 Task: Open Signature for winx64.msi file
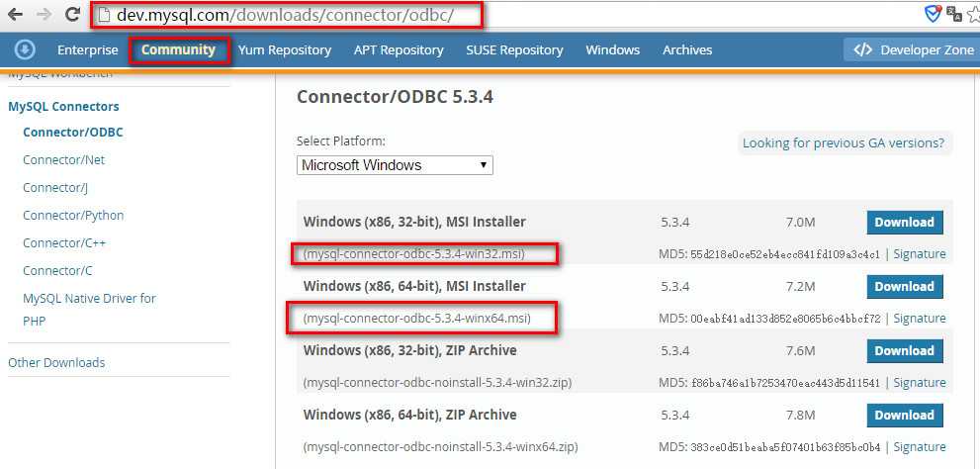pyautogui.click(x=920, y=319)
